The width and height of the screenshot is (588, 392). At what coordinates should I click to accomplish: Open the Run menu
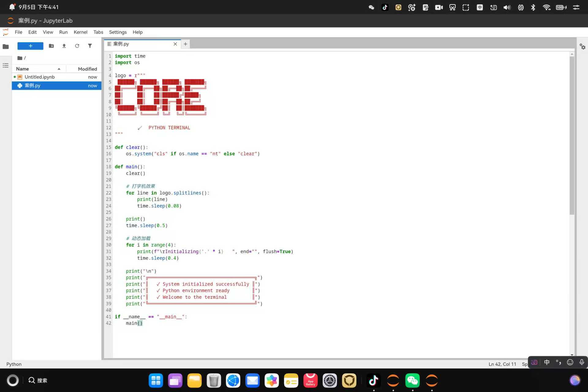click(x=63, y=32)
